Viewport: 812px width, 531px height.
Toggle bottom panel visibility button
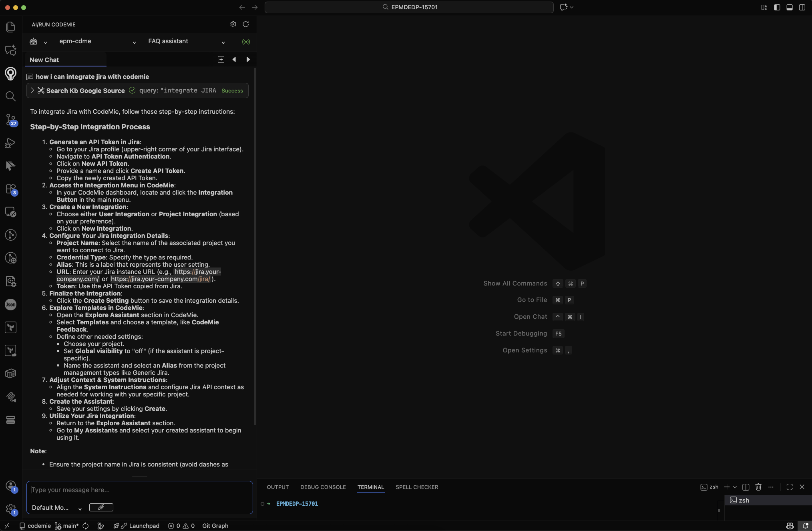(x=790, y=7)
